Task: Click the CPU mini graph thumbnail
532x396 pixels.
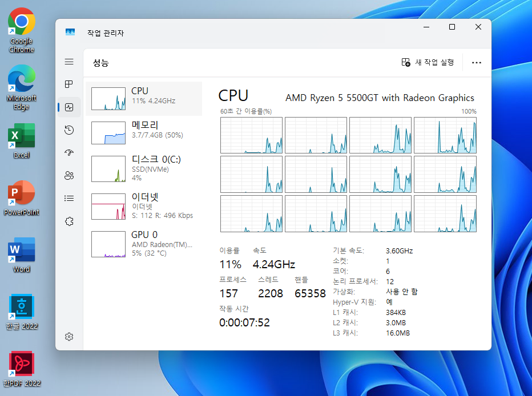Action: (108, 99)
